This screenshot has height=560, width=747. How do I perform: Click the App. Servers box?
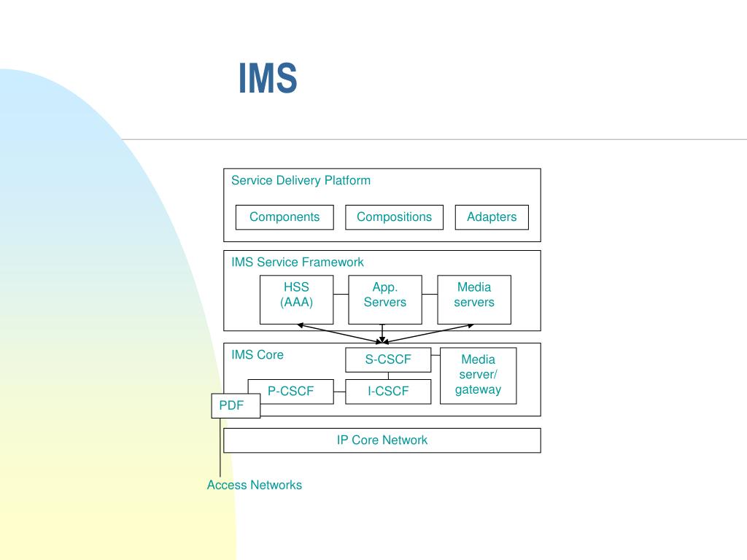click(385, 300)
